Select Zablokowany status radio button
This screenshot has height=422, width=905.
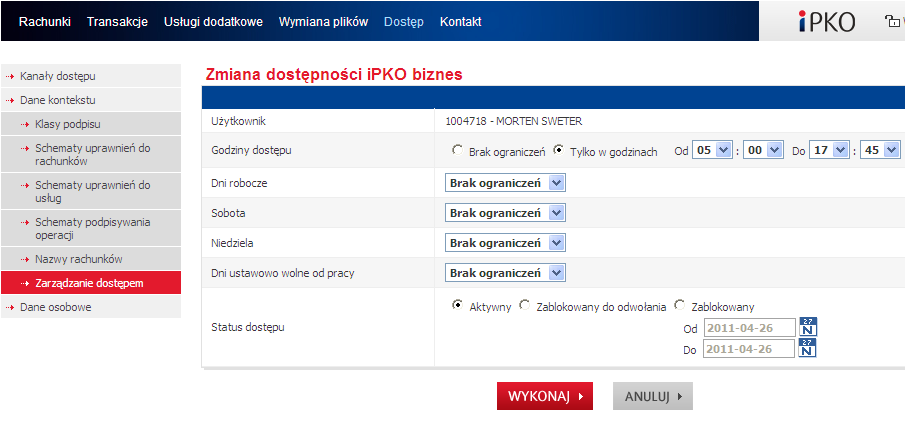679,305
